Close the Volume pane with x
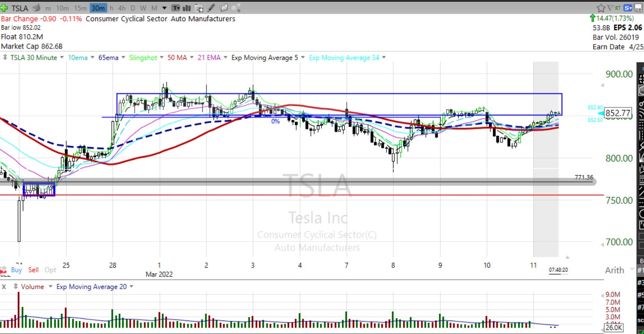Image resolution: width=644 pixels, height=334 pixels. [4, 286]
